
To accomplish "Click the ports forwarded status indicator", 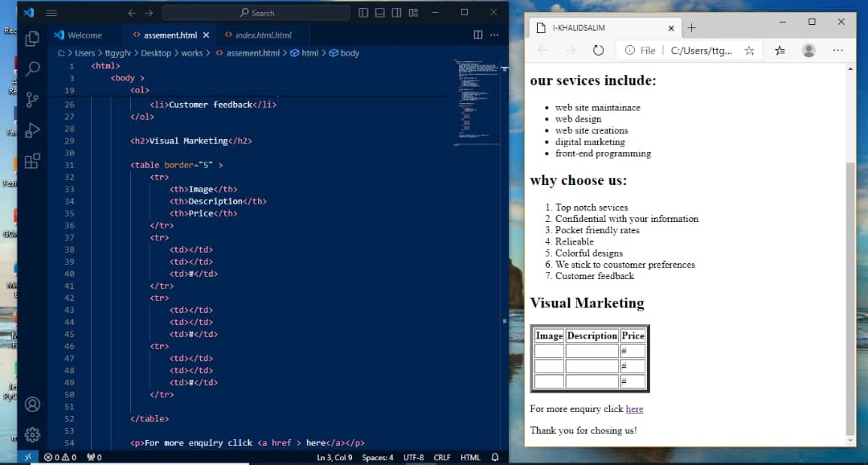I will point(95,457).
